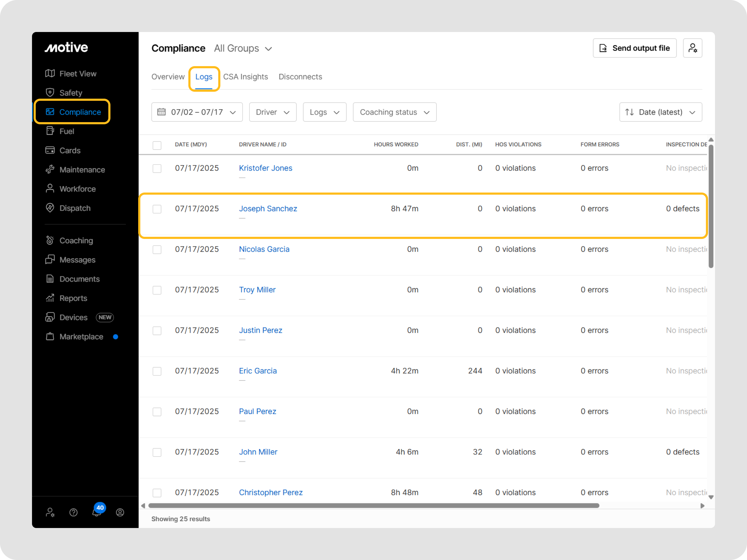Open the Date (latest) sort dropdown
Viewport: 747px width, 560px height.
pos(660,112)
